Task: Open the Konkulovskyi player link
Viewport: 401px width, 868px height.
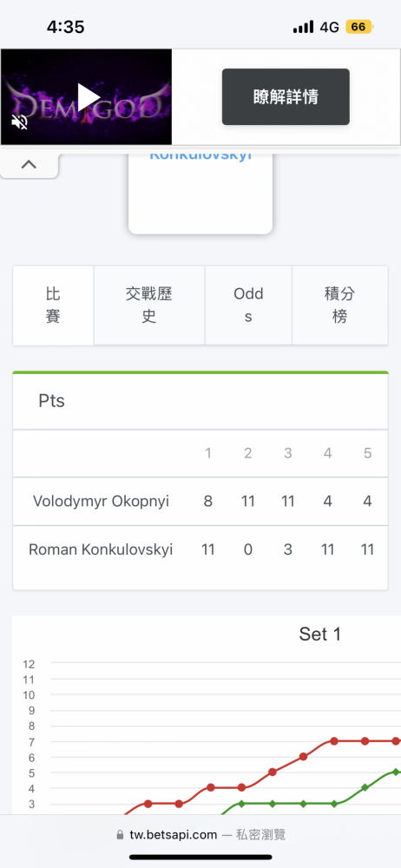Action: [200, 155]
